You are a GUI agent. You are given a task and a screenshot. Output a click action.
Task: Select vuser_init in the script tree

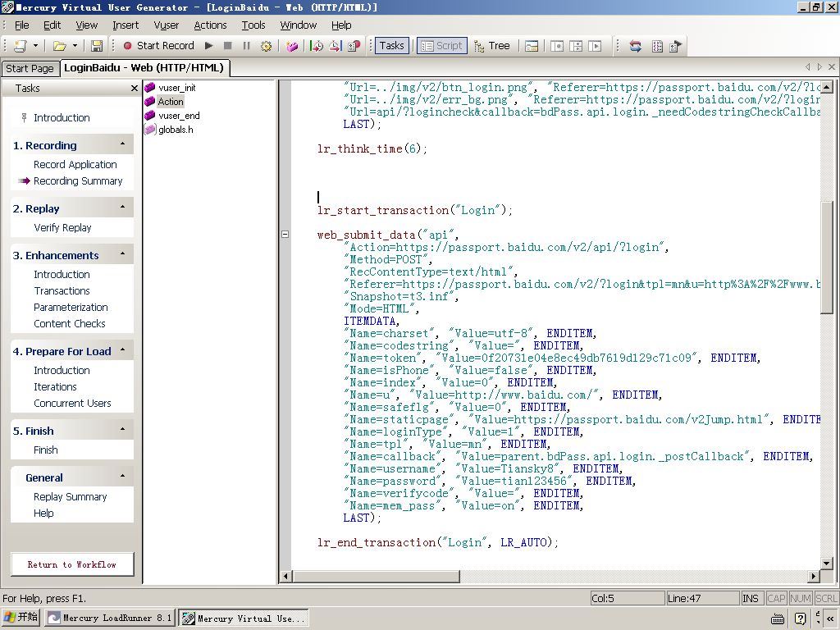pos(177,88)
